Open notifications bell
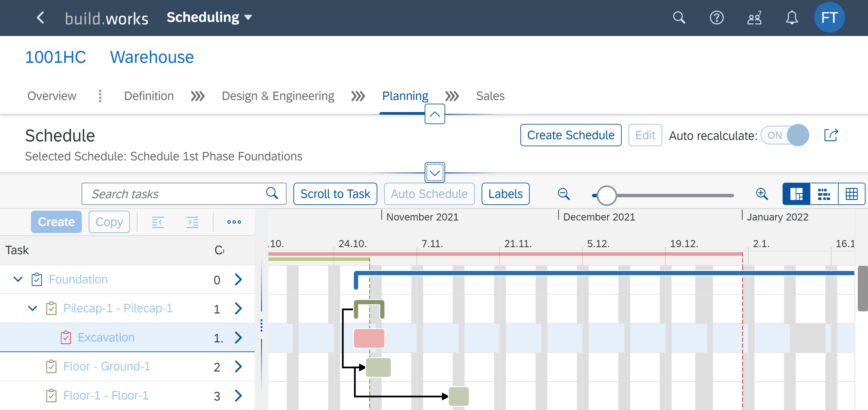868x410 pixels. click(792, 18)
